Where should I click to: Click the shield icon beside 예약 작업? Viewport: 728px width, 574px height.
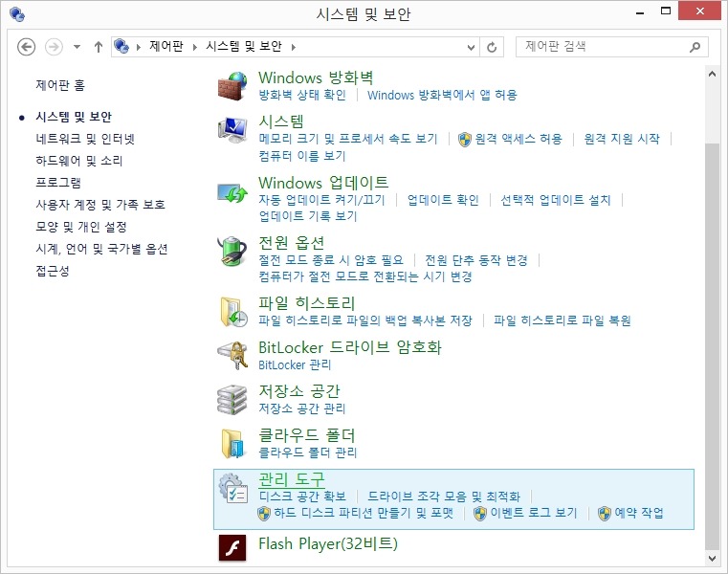pos(604,514)
